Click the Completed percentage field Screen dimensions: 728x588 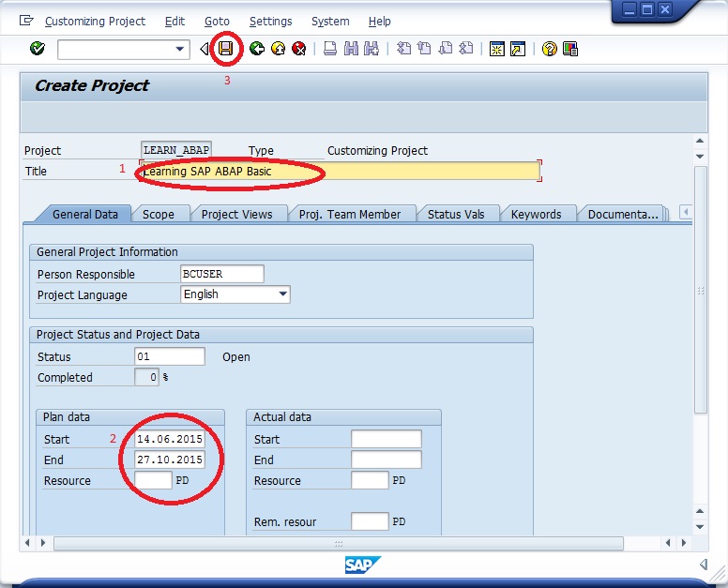[146, 377]
